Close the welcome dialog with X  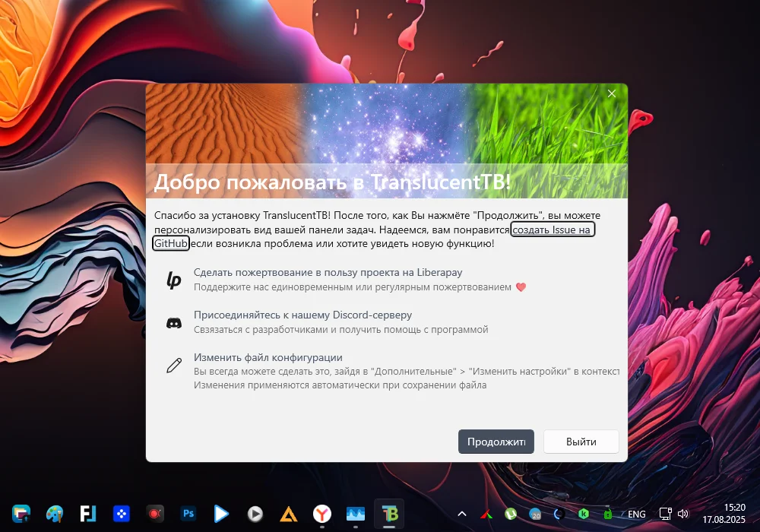612,93
